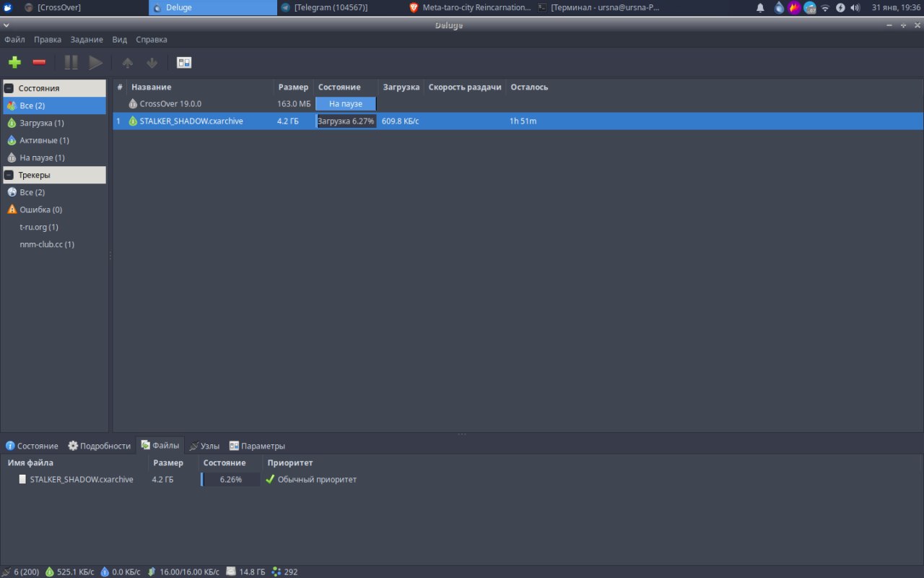Click the Обычный приоритет priority cell
Viewport: 924px width, 578px height.
[x=311, y=479]
